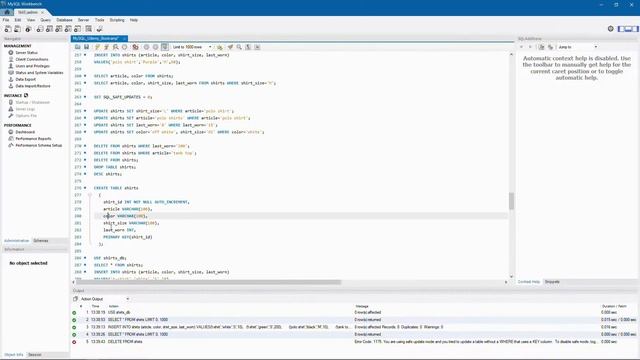Switch to the Schemas tab
The image size is (640, 360).
41,241
